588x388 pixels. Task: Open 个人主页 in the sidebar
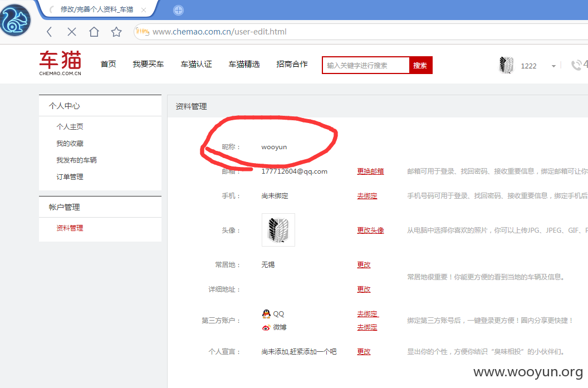70,127
